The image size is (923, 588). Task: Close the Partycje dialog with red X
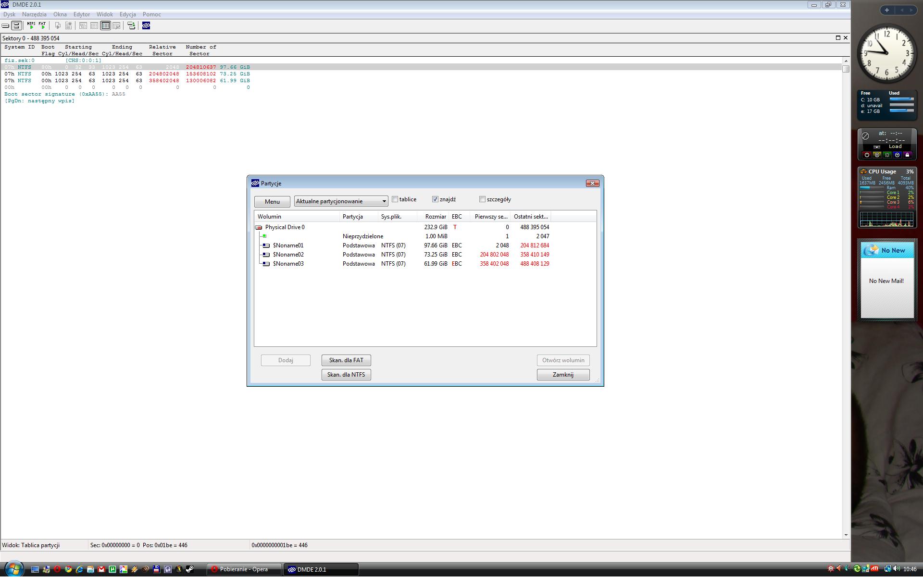pos(592,183)
